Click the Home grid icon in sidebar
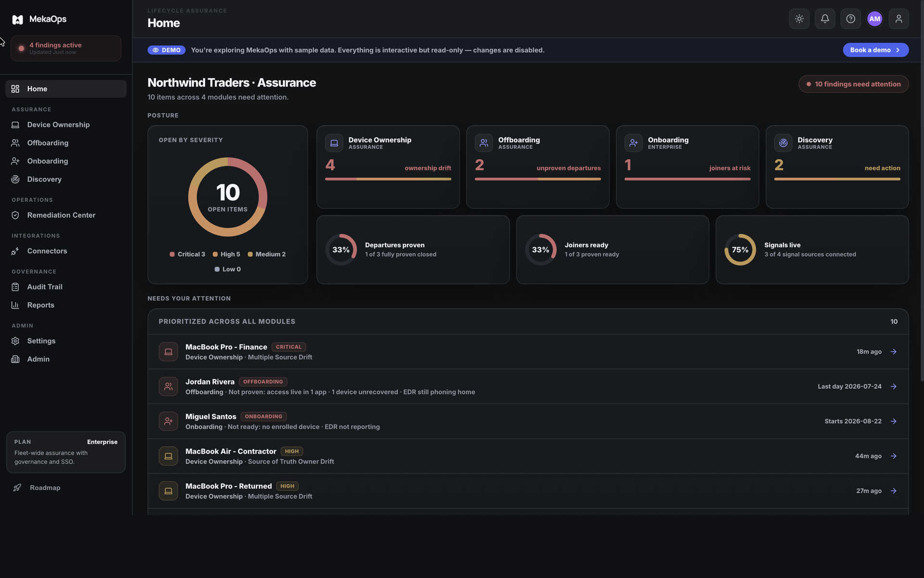 click(x=15, y=89)
